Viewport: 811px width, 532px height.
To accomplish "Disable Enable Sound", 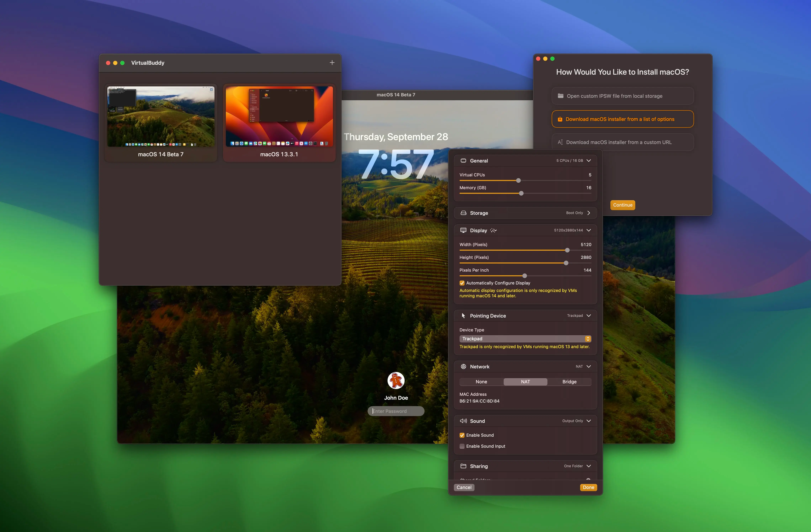I will (462, 435).
